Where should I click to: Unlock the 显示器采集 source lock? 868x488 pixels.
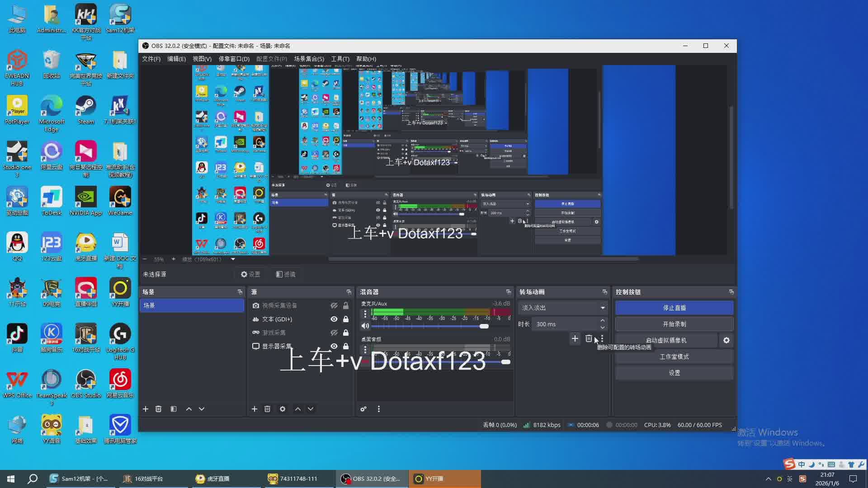point(346,346)
